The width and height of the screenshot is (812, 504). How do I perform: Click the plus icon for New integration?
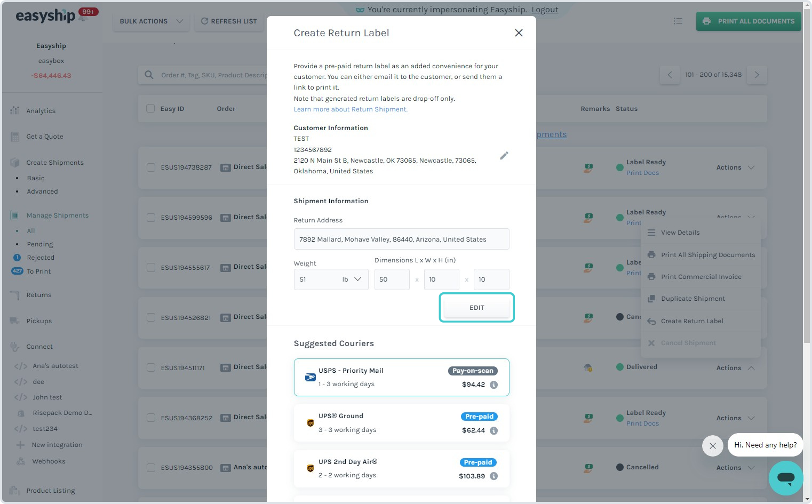click(21, 445)
